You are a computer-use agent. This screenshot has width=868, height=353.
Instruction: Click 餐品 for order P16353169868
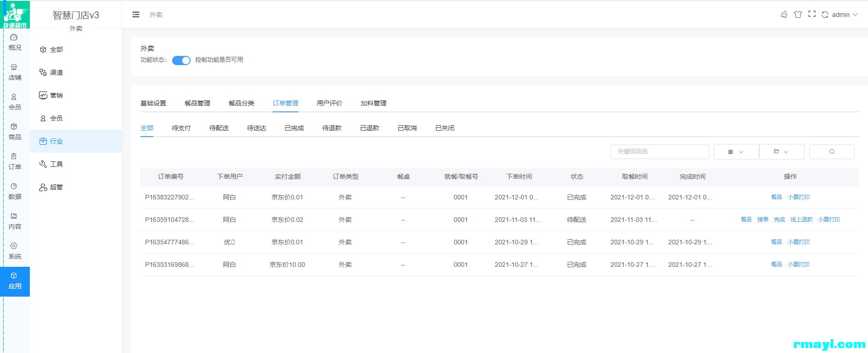(777, 265)
